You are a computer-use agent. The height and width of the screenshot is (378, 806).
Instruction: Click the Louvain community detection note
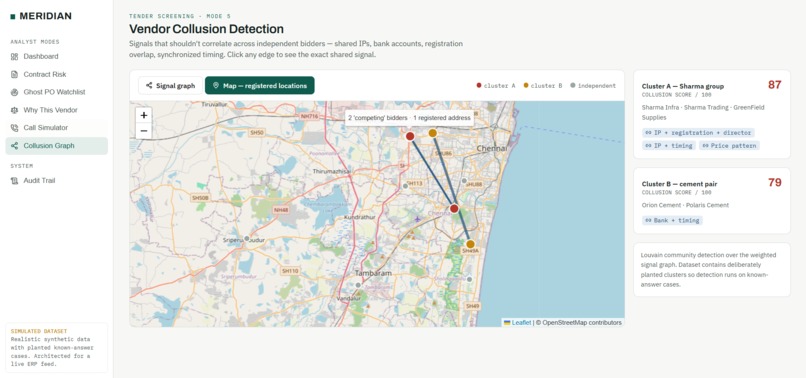point(712,269)
